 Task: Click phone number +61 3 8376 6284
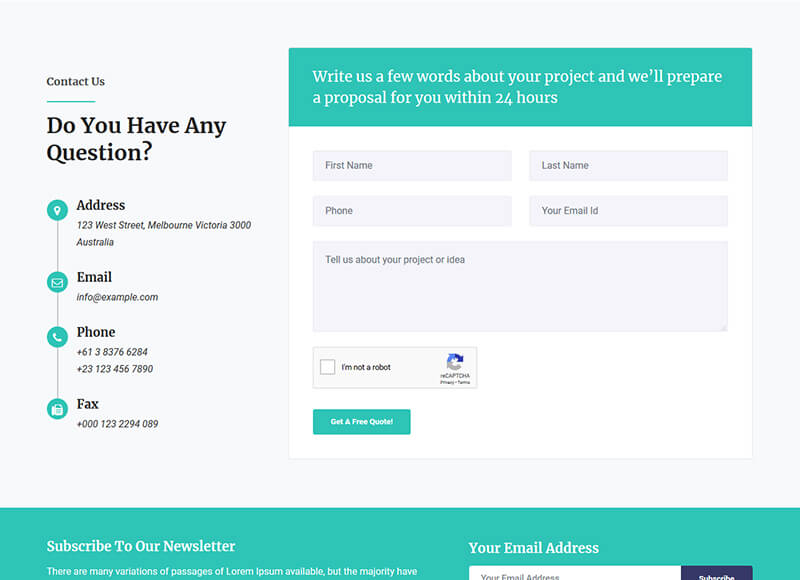click(112, 352)
